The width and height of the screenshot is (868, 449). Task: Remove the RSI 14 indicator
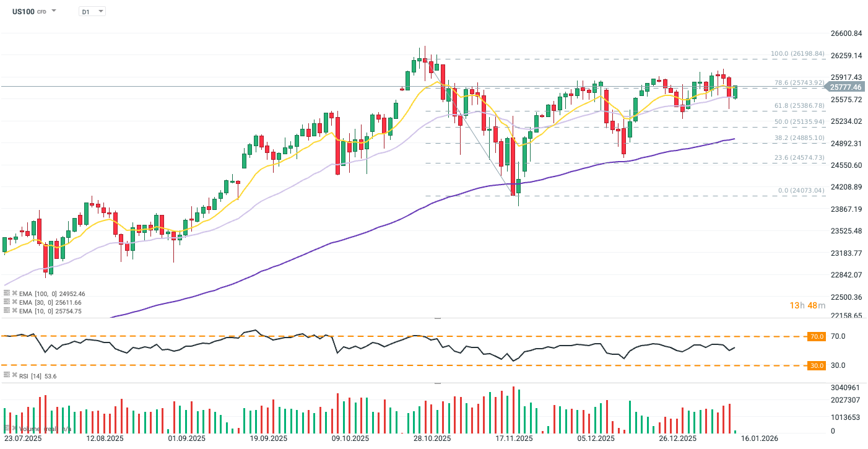tap(14, 375)
